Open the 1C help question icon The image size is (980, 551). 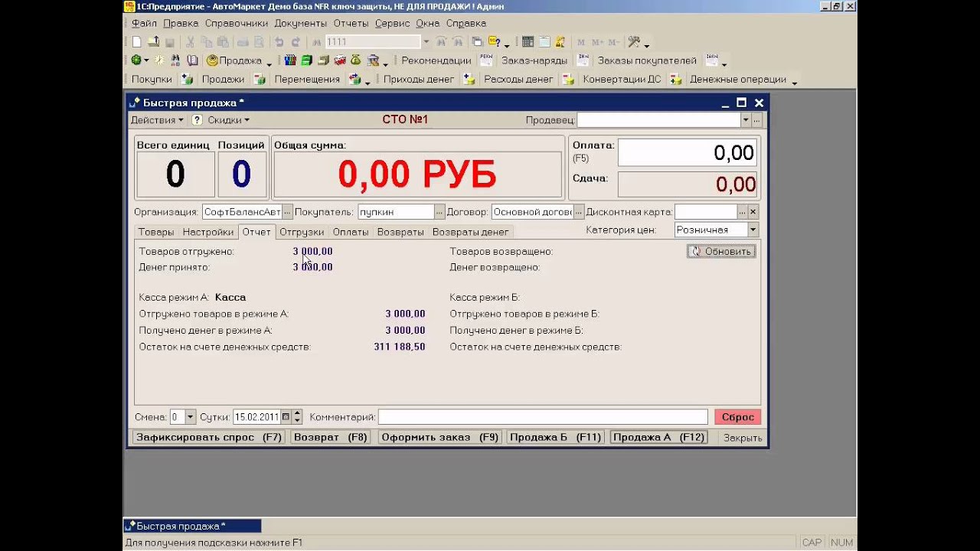(x=494, y=42)
